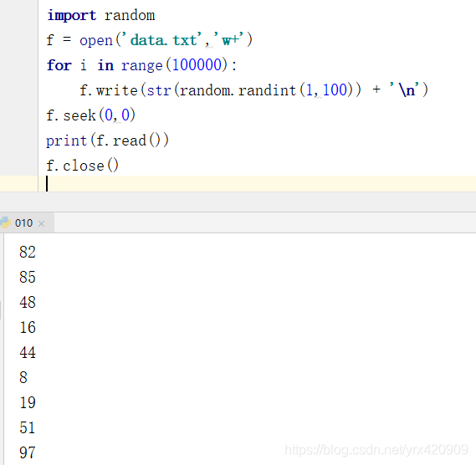The width and height of the screenshot is (476, 465).
Task: Click output value 51
Action: pos(28,427)
